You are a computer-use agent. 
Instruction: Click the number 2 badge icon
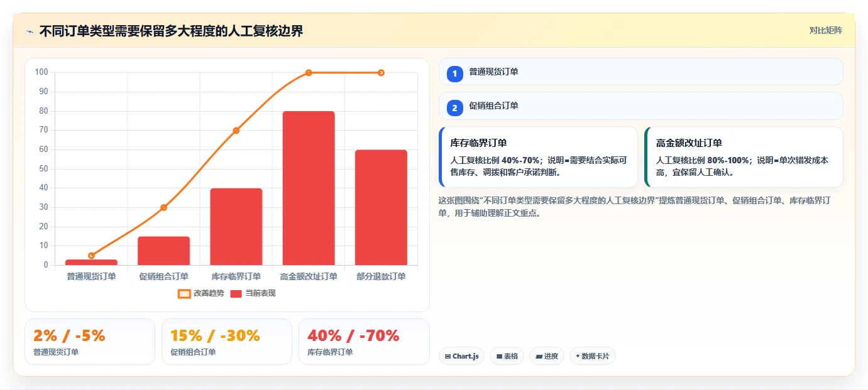(455, 108)
